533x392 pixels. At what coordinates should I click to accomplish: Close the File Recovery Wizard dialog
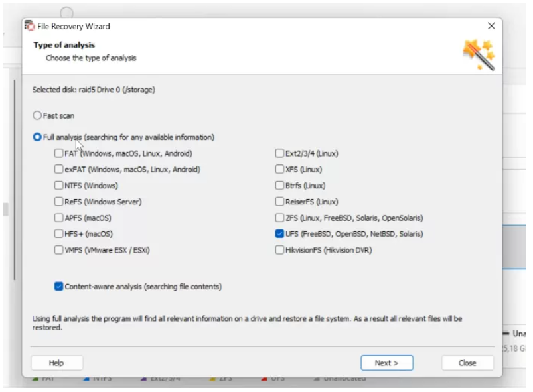(x=491, y=26)
